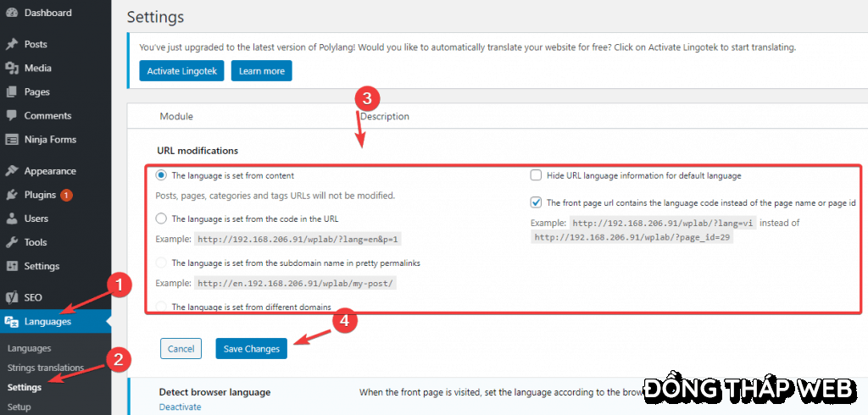Select "language is set from content" radio
Image resolution: width=868 pixels, height=415 pixels.
coord(161,176)
